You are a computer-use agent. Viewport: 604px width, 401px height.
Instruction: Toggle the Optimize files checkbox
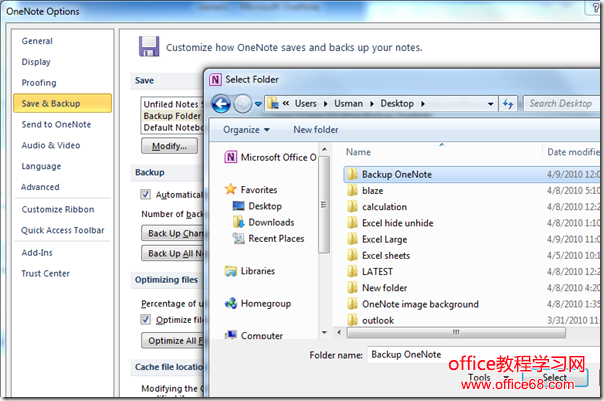coord(146,320)
